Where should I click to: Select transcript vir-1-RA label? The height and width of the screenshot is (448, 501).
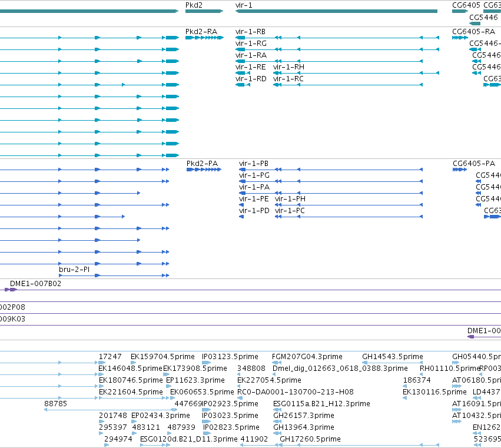pos(251,55)
